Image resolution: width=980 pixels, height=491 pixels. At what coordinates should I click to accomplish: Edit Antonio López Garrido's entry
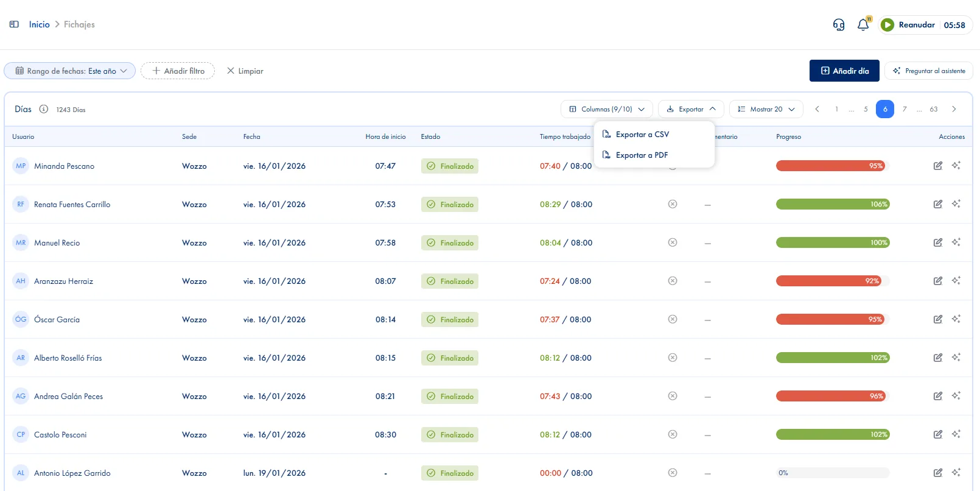(938, 473)
